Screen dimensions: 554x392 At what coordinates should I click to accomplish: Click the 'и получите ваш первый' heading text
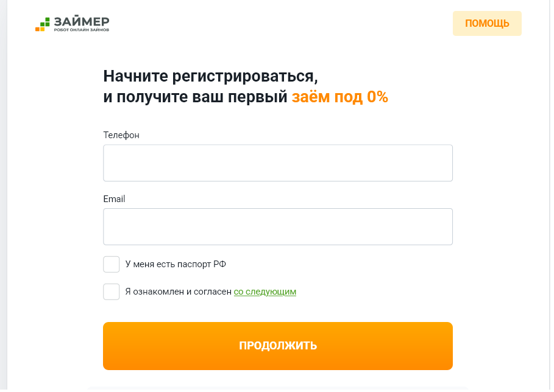pyautogui.click(x=195, y=97)
